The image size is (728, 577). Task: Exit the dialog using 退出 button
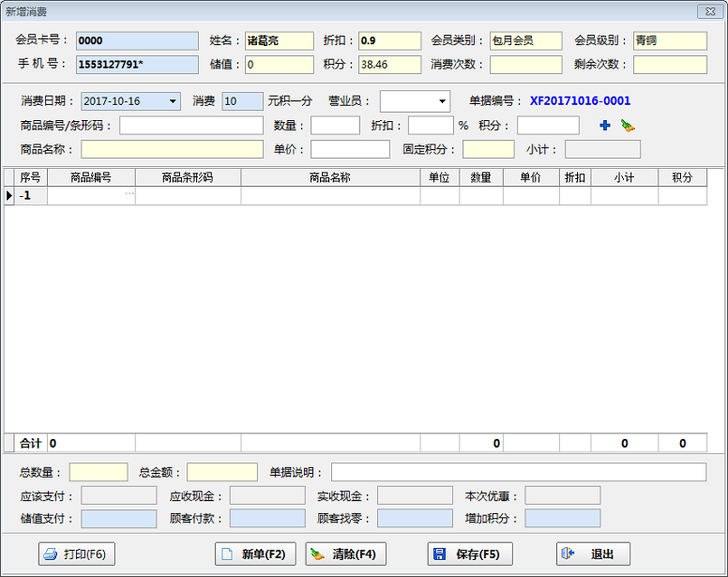point(593,554)
